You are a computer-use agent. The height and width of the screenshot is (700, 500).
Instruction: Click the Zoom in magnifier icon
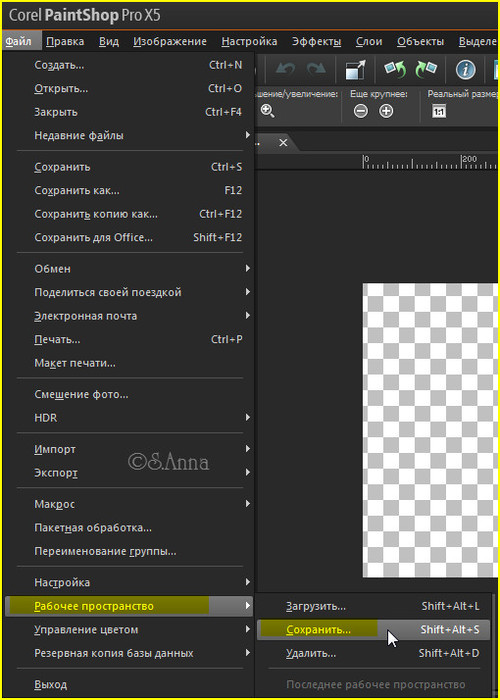click(x=267, y=111)
